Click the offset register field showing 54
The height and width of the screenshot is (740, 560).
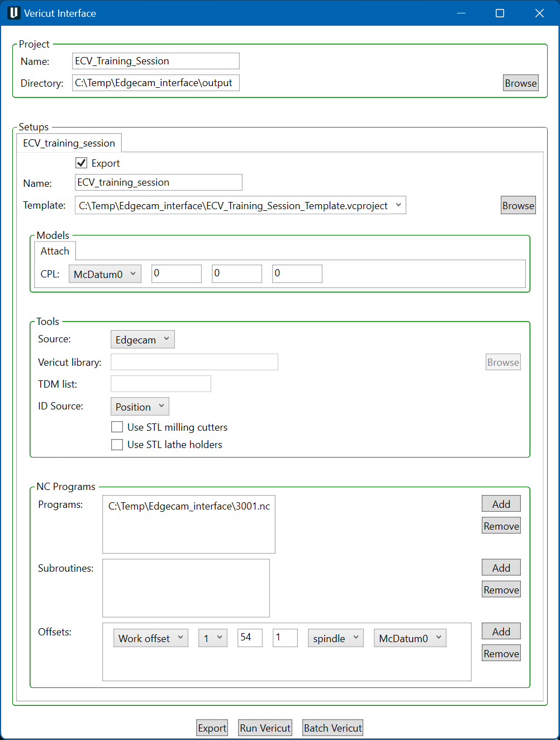[250, 638]
